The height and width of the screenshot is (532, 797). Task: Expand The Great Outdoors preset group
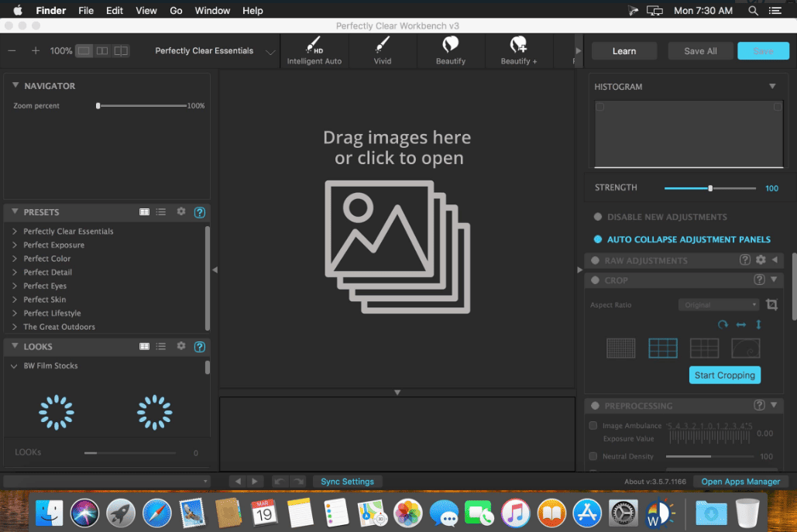click(x=15, y=327)
